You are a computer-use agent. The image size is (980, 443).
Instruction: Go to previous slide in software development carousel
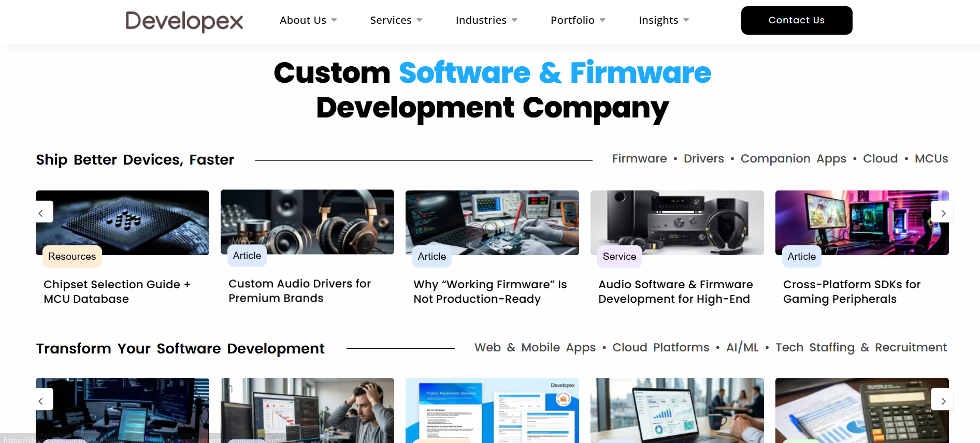pos(41,400)
